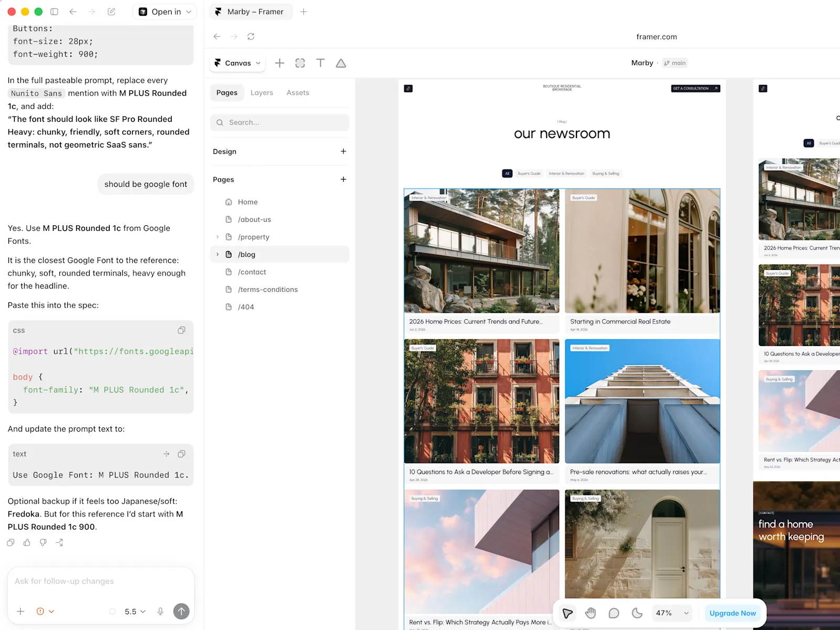The height and width of the screenshot is (630, 840).
Task: Click the browser forward arrow
Action: pyautogui.click(x=234, y=37)
